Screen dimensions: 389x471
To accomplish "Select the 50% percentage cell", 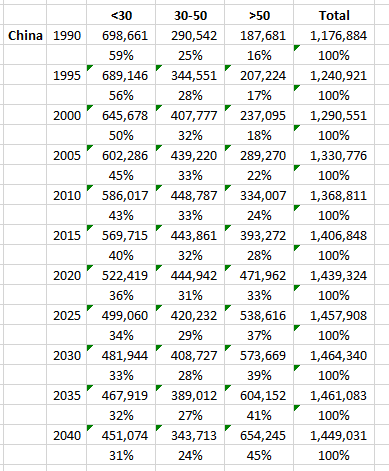I will point(121,135).
